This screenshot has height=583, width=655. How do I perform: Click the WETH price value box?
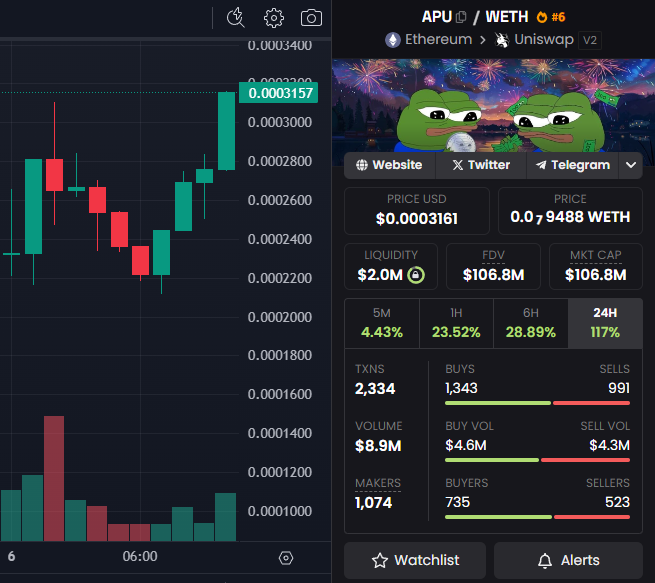click(570, 211)
